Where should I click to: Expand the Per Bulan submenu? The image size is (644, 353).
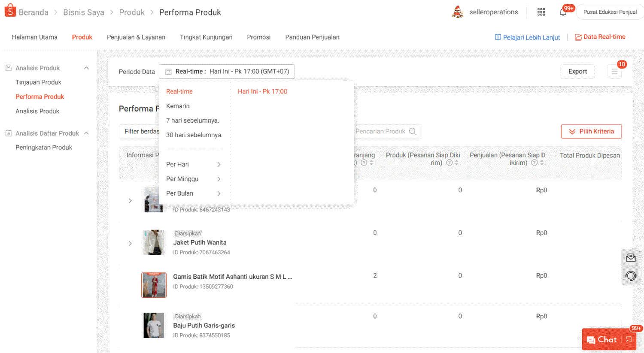[219, 193]
